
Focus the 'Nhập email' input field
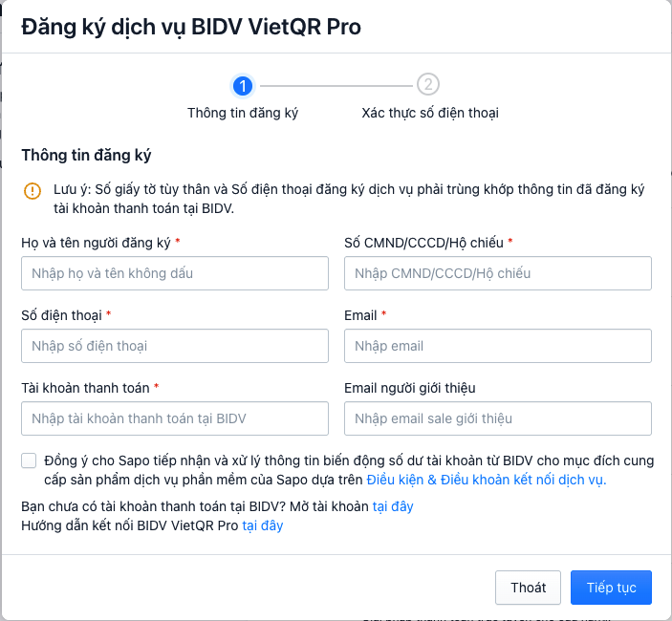pyautogui.click(x=498, y=346)
